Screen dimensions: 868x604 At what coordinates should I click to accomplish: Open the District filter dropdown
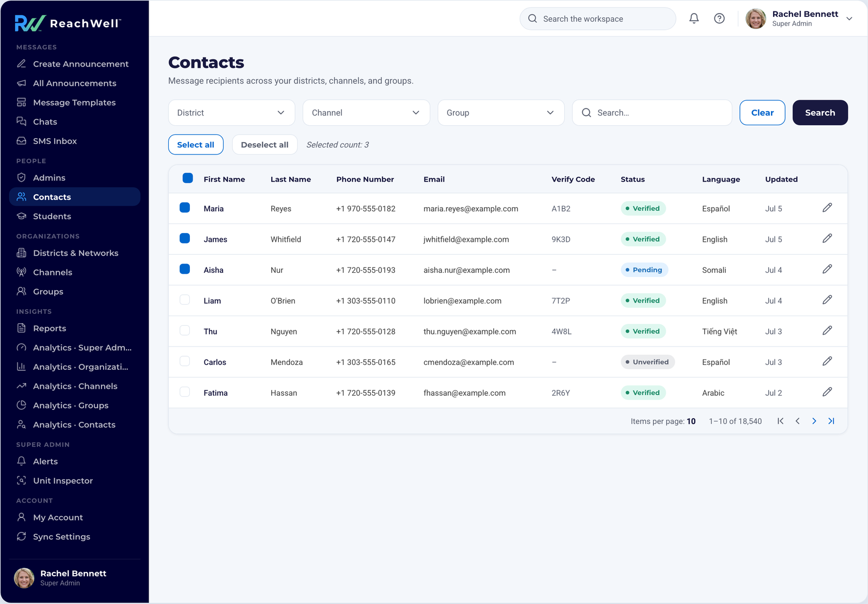(x=232, y=113)
